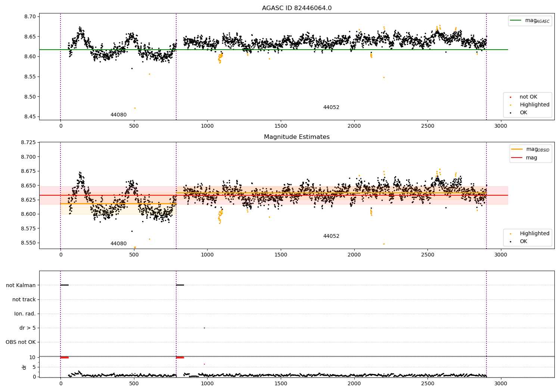Click the 'dr > 5' axis label
The width and height of the screenshot is (560, 392).
pyautogui.click(x=28, y=328)
